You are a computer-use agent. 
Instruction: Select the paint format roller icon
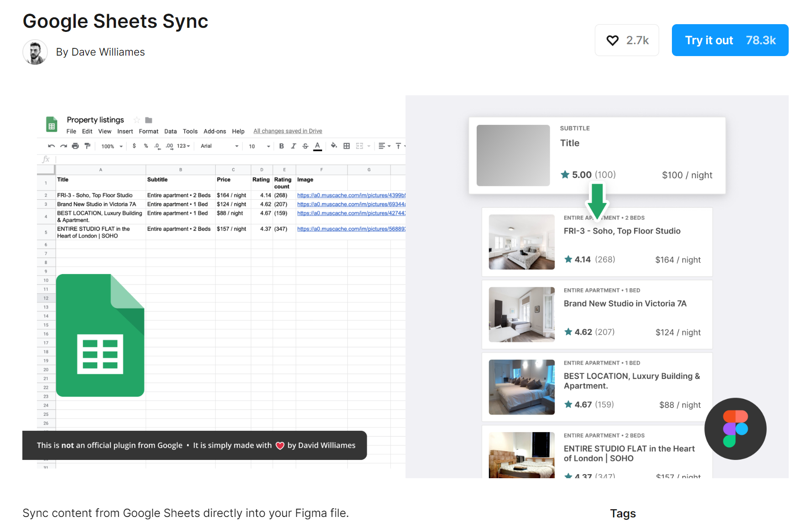87,146
